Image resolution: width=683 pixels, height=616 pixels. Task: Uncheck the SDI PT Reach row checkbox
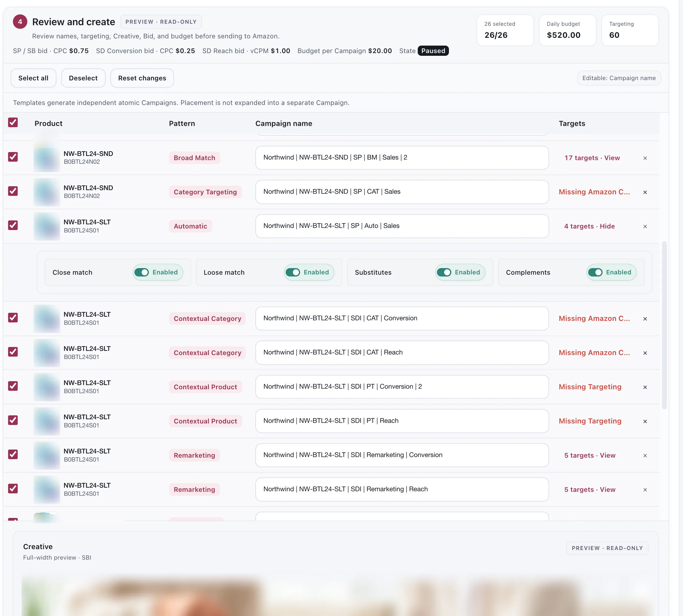(x=13, y=420)
